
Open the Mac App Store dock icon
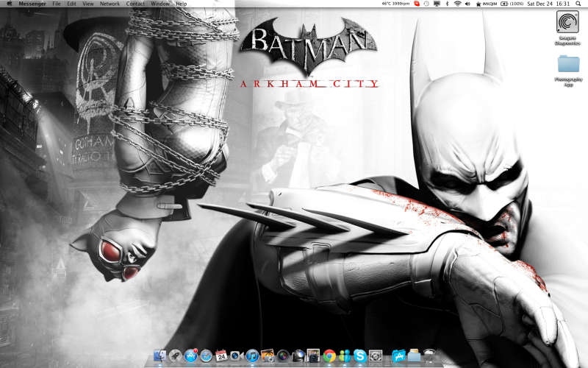tap(190, 355)
